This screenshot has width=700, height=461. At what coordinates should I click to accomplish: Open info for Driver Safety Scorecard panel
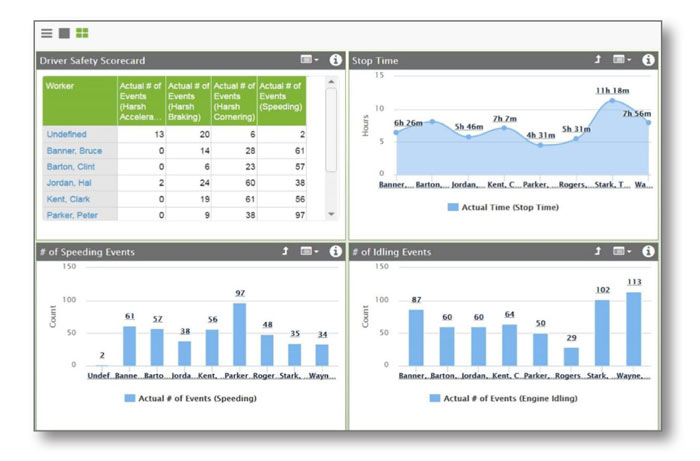335,60
